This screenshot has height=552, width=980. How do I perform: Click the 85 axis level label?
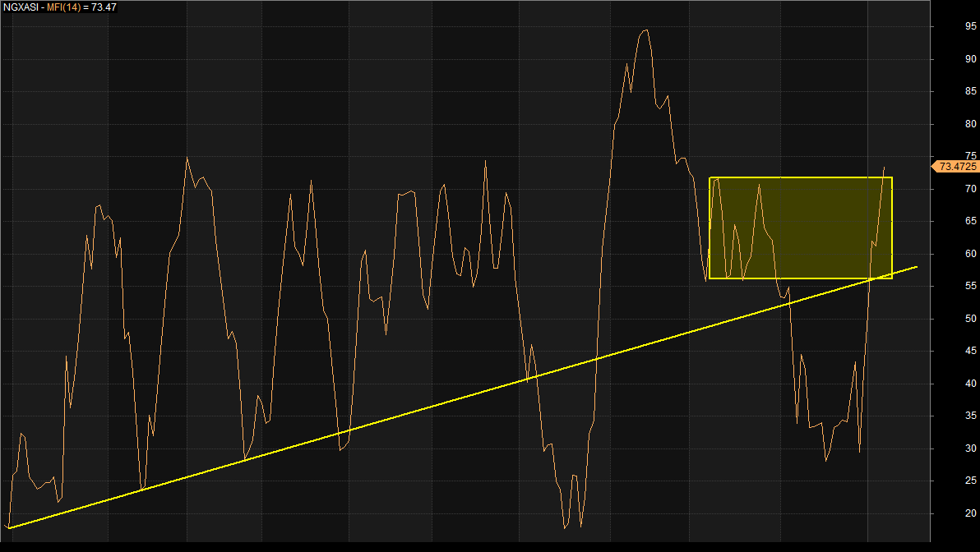point(971,91)
